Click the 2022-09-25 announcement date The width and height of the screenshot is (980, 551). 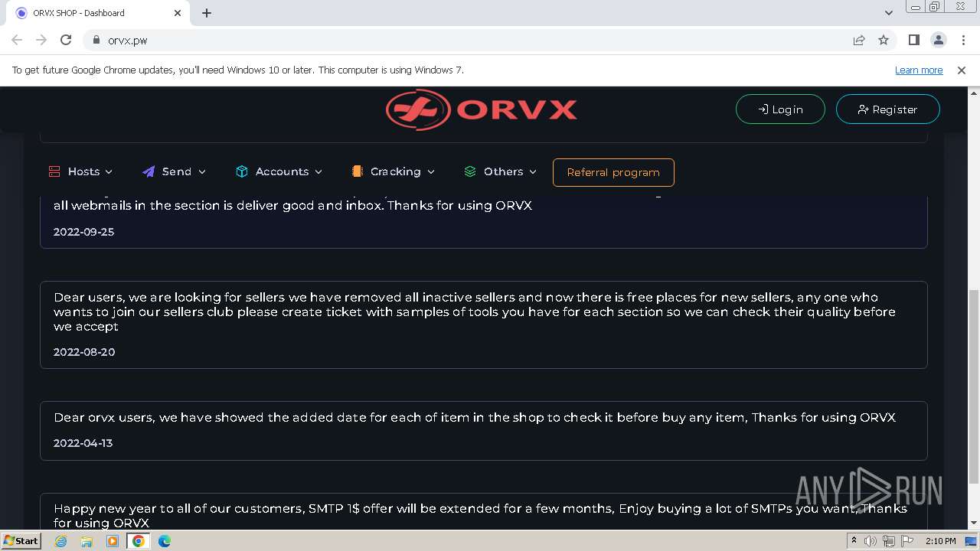[83, 232]
